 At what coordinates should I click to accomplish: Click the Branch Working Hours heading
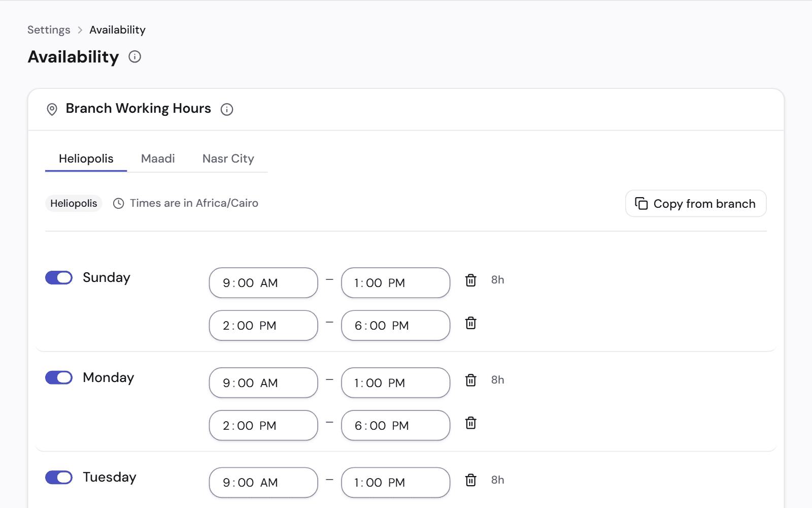[x=138, y=109]
